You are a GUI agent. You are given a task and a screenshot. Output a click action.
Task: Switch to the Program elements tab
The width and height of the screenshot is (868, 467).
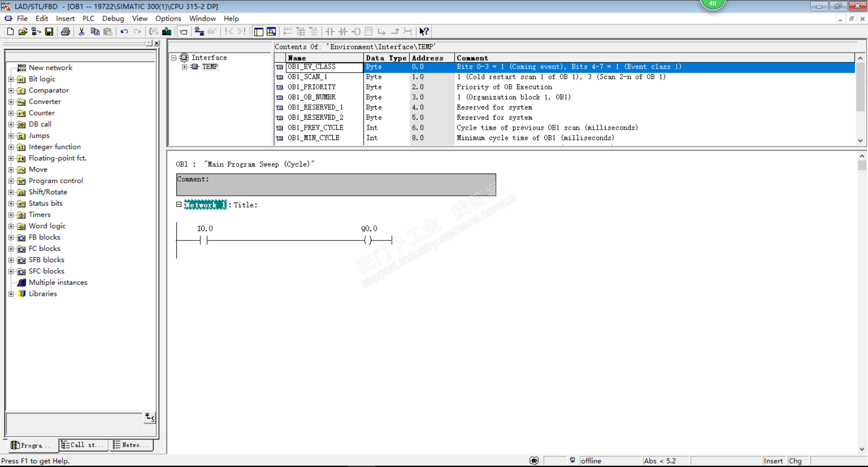click(x=32, y=445)
